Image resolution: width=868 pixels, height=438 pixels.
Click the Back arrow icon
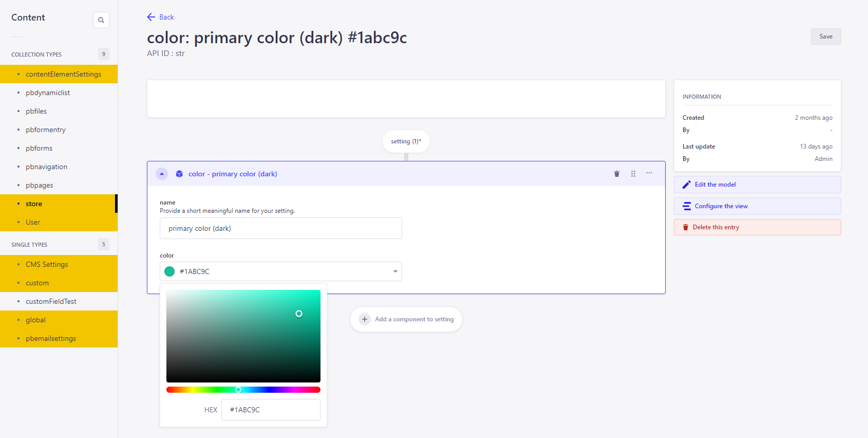[151, 17]
